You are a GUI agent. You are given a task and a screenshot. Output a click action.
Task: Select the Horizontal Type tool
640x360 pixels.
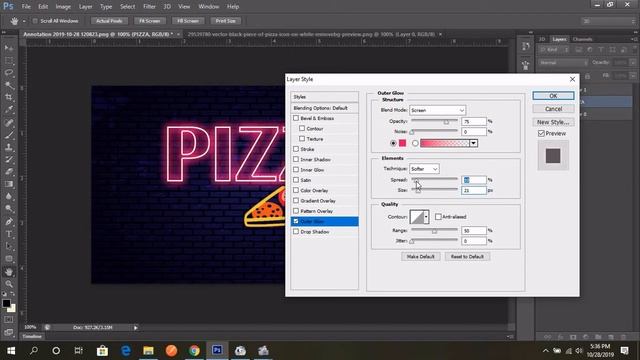coord(9,234)
